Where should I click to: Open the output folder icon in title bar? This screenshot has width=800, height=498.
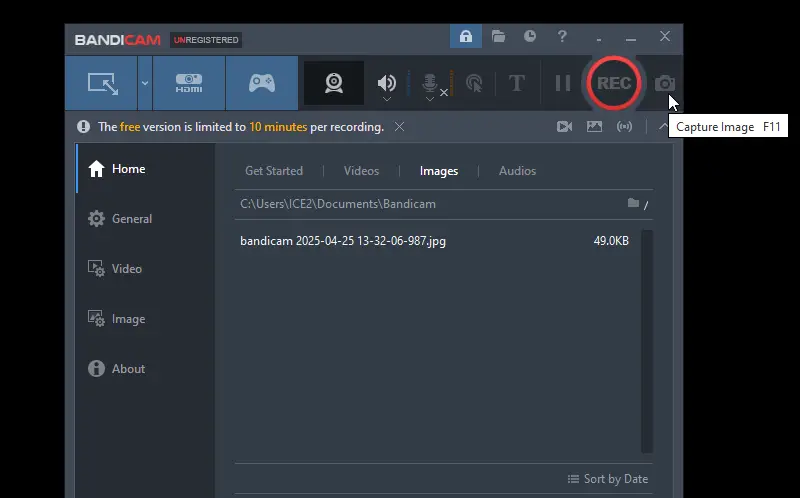(498, 36)
